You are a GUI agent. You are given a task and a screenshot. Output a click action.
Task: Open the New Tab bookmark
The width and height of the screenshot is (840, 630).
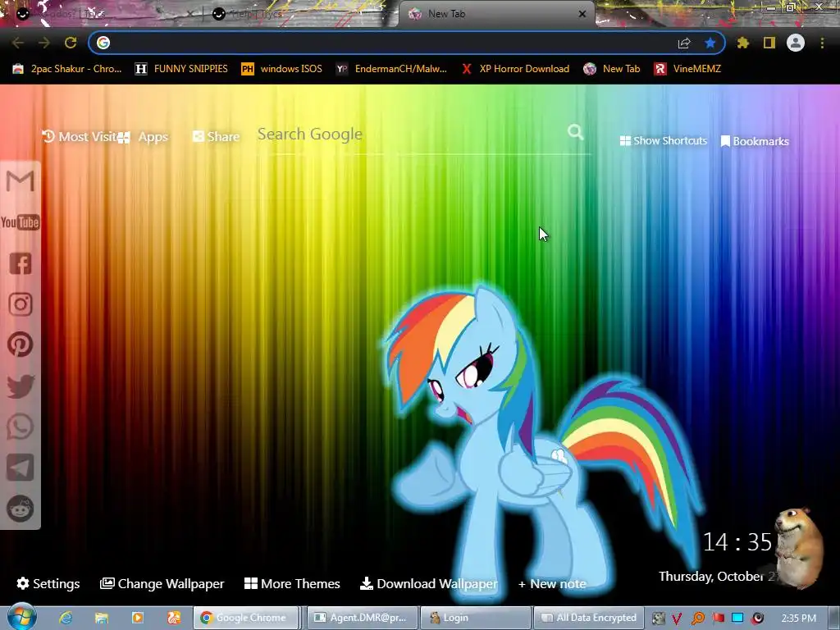pos(612,69)
